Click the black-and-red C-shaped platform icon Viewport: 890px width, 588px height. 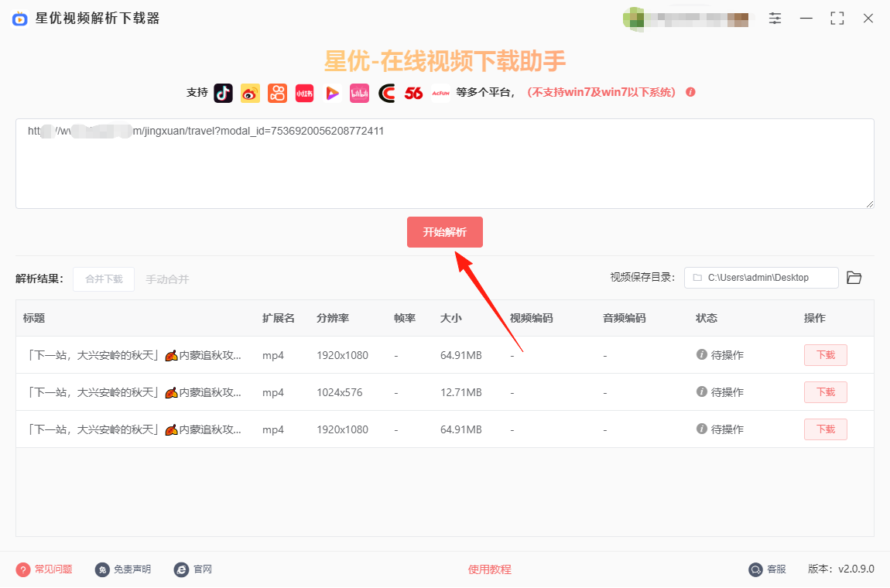(x=386, y=93)
